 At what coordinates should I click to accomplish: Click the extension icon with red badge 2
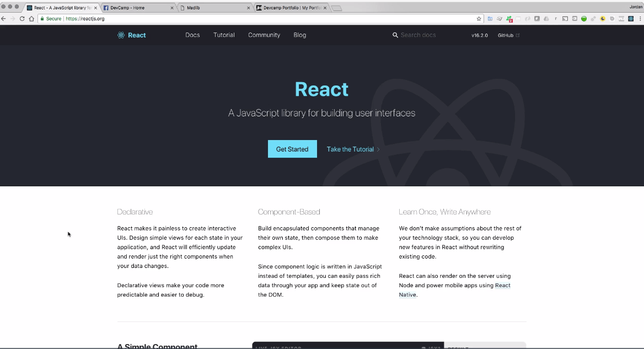(x=509, y=19)
